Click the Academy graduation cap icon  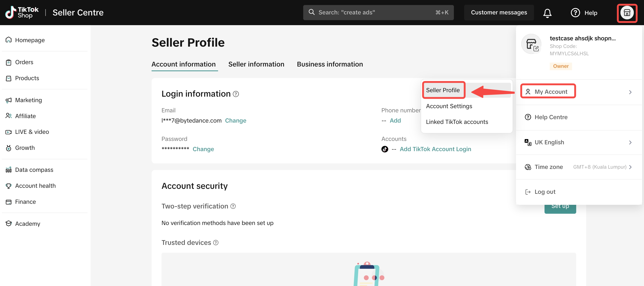[x=9, y=223]
